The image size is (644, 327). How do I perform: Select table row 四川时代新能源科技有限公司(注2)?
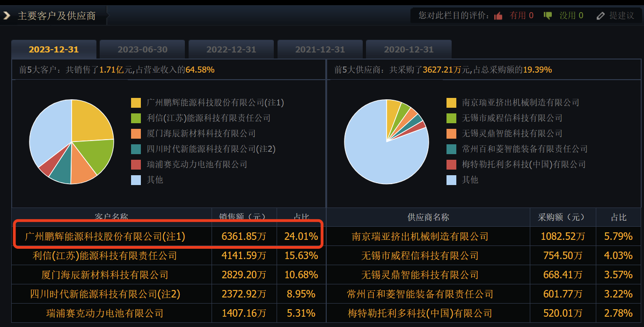tap(168, 294)
